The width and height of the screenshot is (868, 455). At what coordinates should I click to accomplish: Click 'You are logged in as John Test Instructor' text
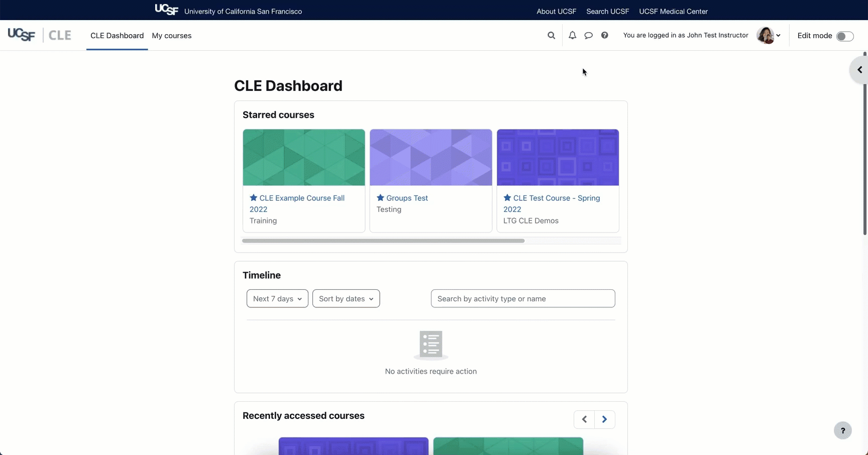tap(686, 35)
